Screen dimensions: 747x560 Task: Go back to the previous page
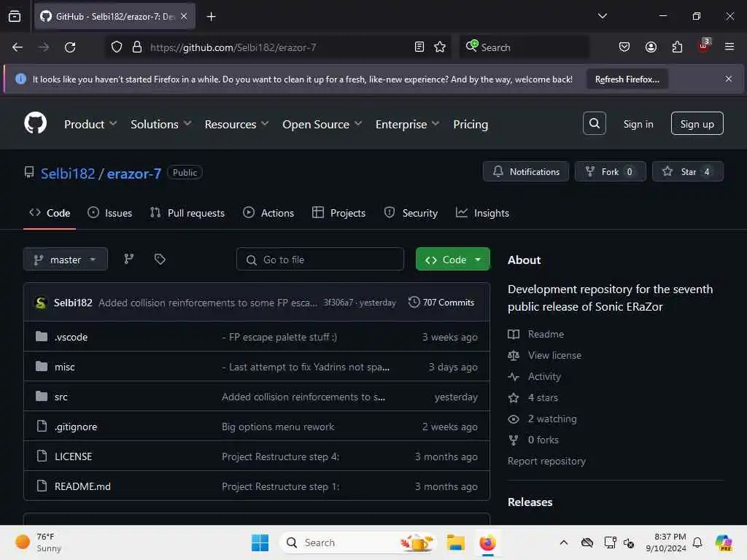tap(18, 47)
